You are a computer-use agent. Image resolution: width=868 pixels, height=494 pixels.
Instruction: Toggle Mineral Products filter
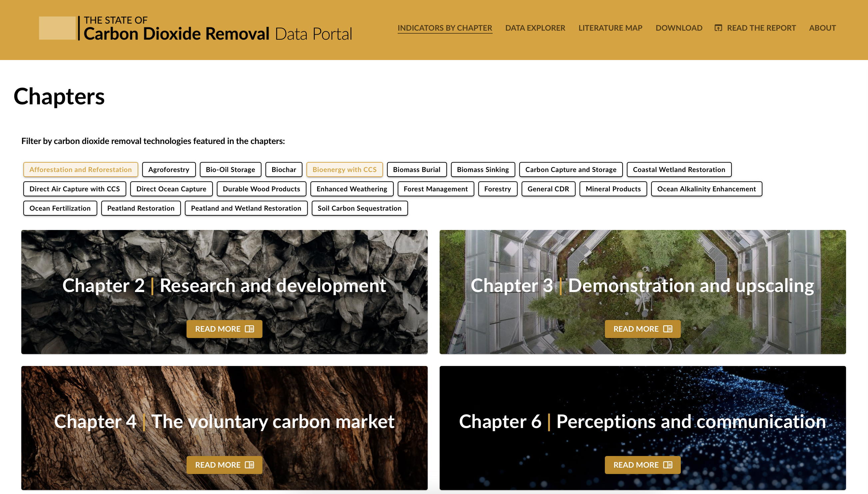click(x=613, y=189)
